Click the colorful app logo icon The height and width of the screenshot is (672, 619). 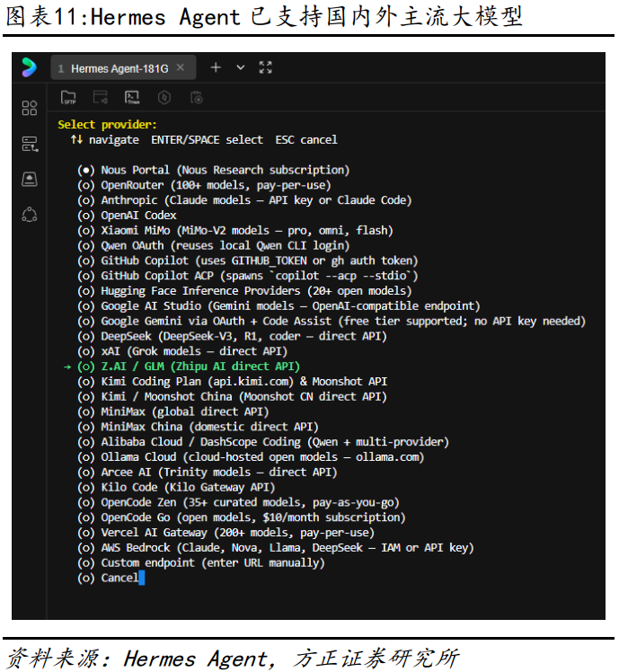[29, 67]
